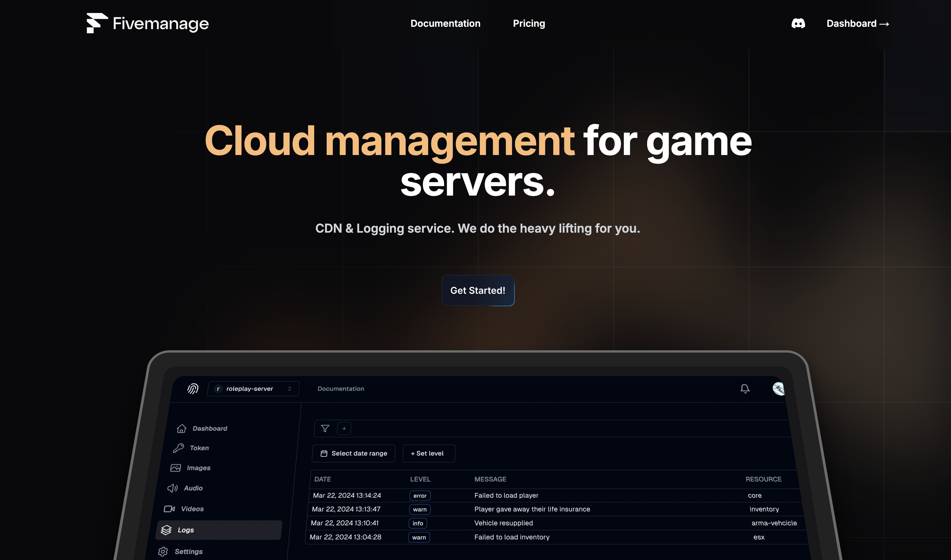Open the user avatar in preview

[778, 389]
